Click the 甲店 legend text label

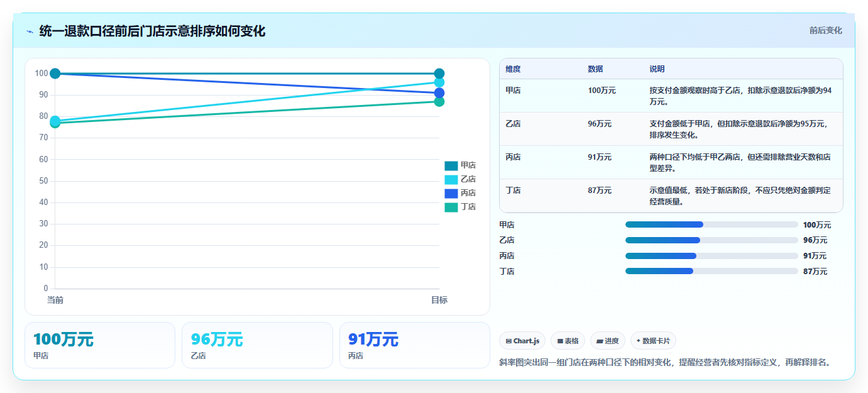pyautogui.click(x=468, y=165)
